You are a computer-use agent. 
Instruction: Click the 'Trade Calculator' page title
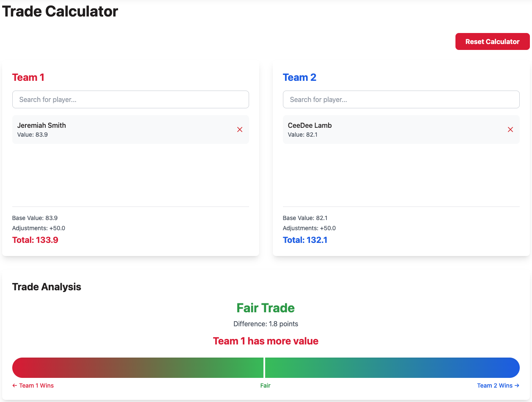(x=60, y=11)
